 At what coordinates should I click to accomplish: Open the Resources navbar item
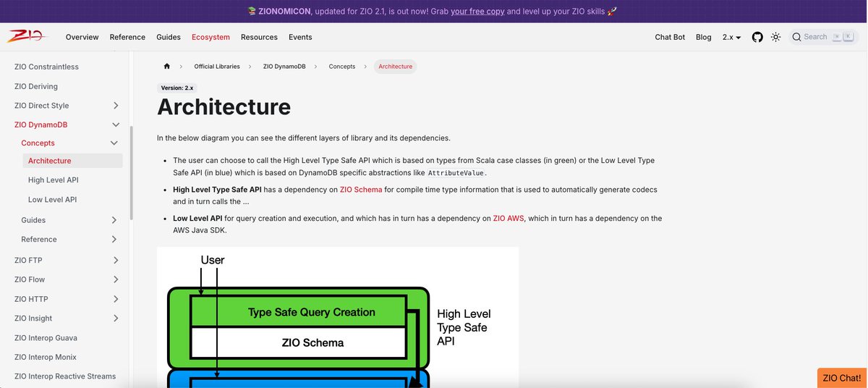coord(259,37)
